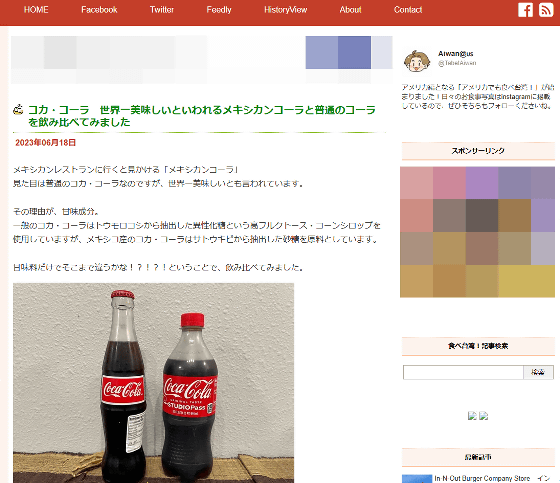Click the Aiwan@us profile name
The height and width of the screenshot is (483, 560).
click(x=456, y=54)
